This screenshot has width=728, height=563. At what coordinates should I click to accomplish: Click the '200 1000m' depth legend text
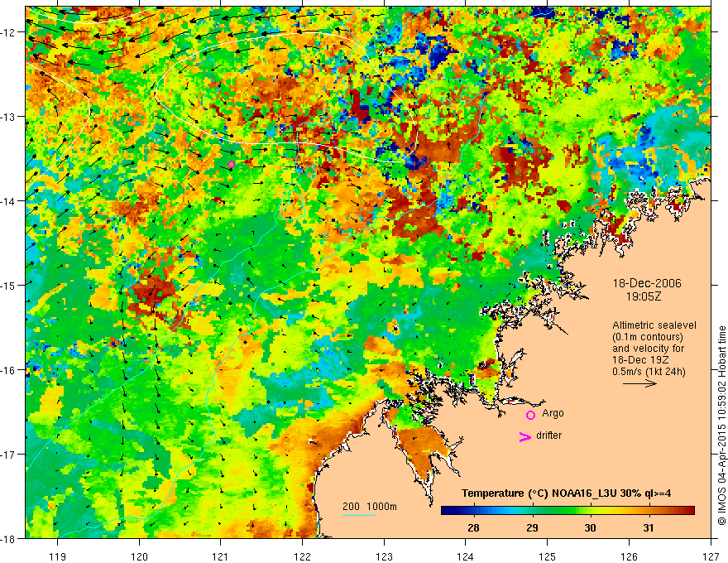tap(370, 507)
